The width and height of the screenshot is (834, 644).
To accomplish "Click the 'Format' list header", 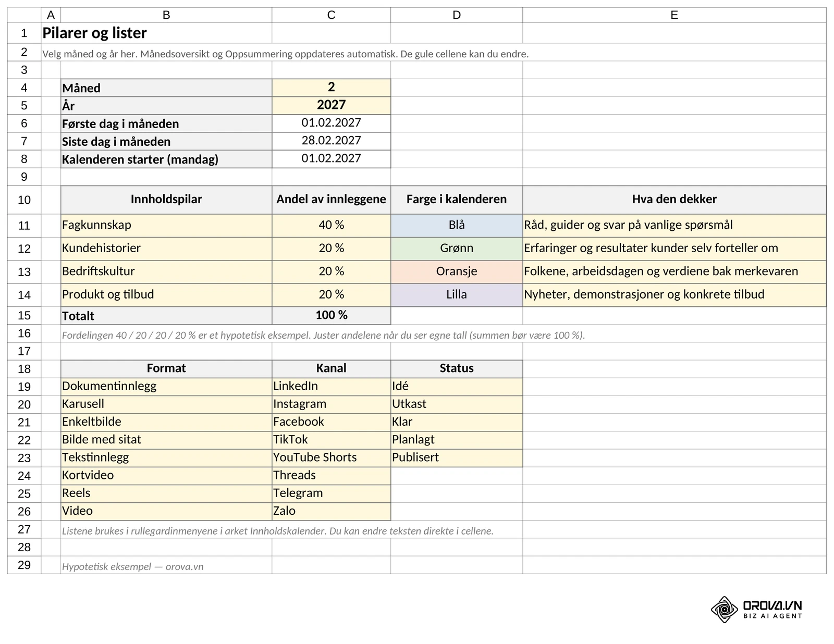I will (166, 369).
